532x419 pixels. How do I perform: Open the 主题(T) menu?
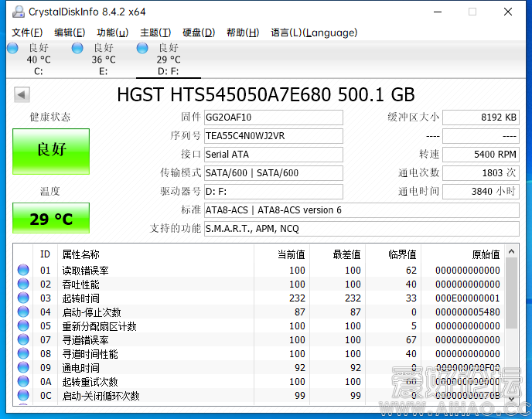coord(155,32)
